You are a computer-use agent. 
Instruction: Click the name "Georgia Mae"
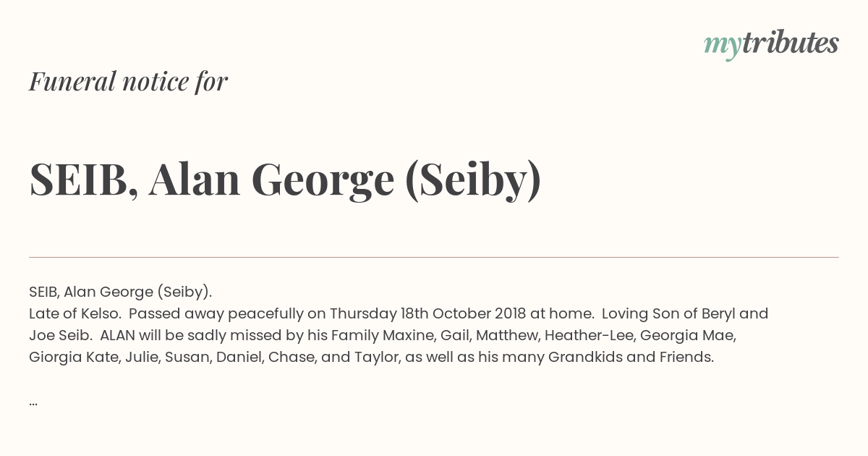coord(687,336)
